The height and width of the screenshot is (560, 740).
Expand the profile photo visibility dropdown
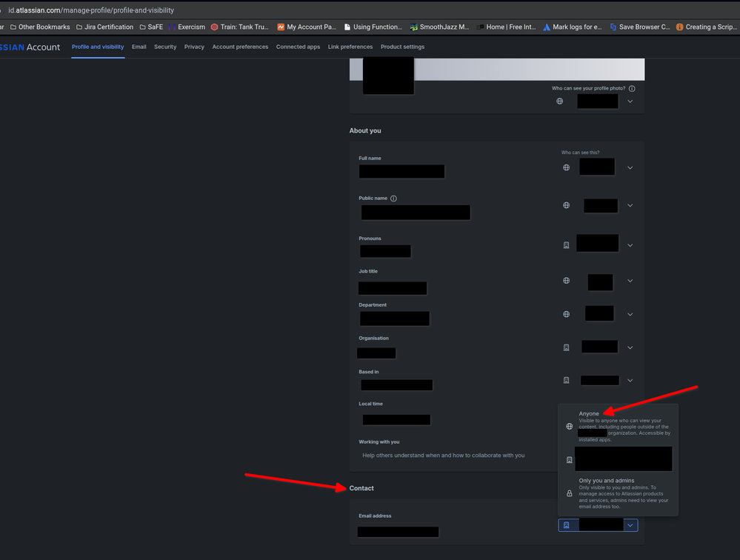click(x=630, y=101)
